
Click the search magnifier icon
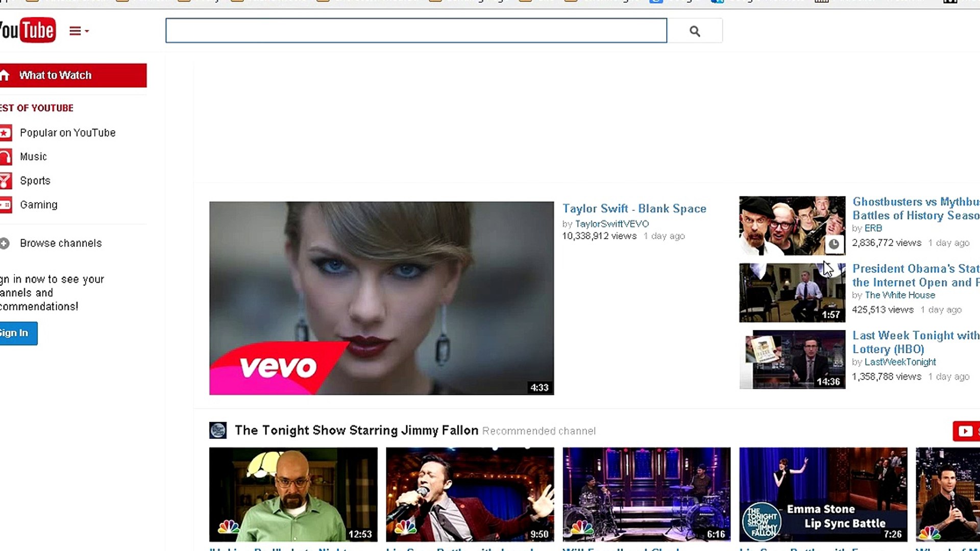pyautogui.click(x=695, y=31)
